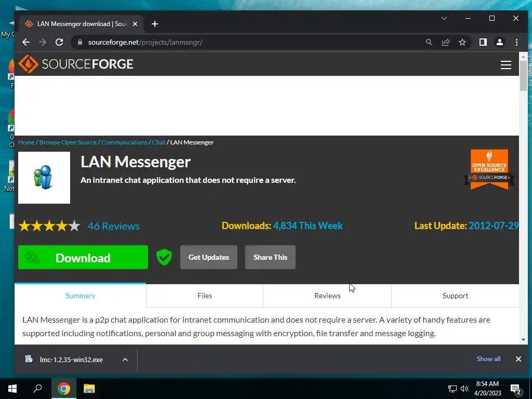The height and width of the screenshot is (399, 532).
Task: Click the star rating
Action: [x=49, y=226]
